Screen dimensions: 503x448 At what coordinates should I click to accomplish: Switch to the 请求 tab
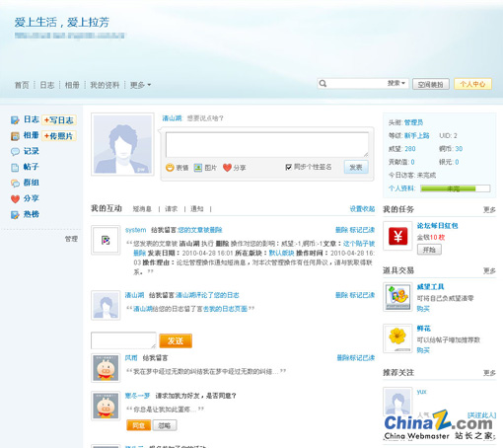pos(171,209)
